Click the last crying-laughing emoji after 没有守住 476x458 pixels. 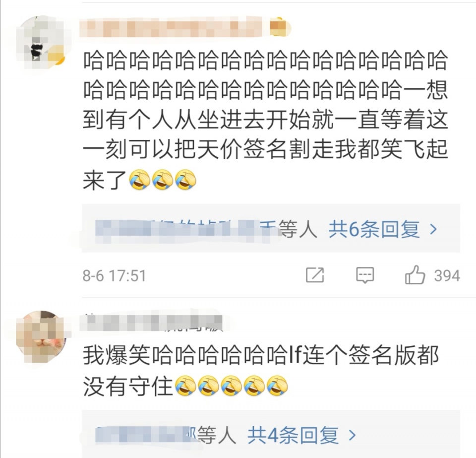[277, 386]
